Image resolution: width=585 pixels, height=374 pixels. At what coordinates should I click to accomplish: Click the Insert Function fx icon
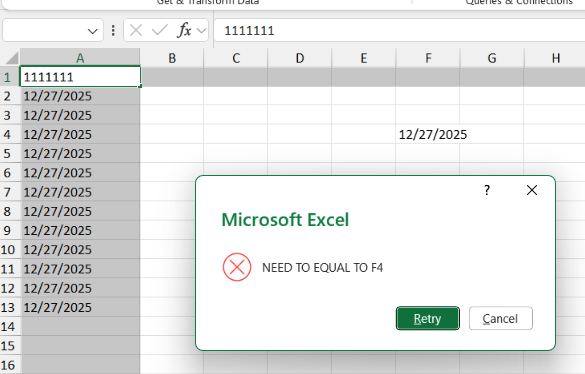[x=184, y=30]
